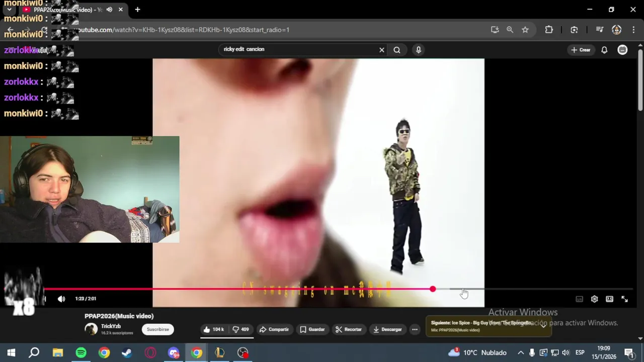Open File Explorer from taskbar

58,352
